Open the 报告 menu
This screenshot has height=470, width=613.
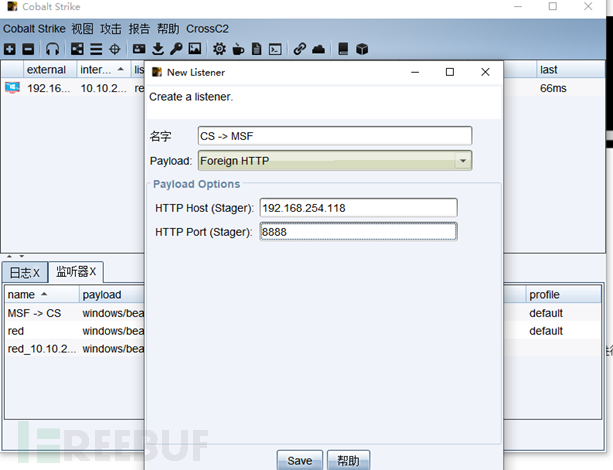(x=139, y=29)
